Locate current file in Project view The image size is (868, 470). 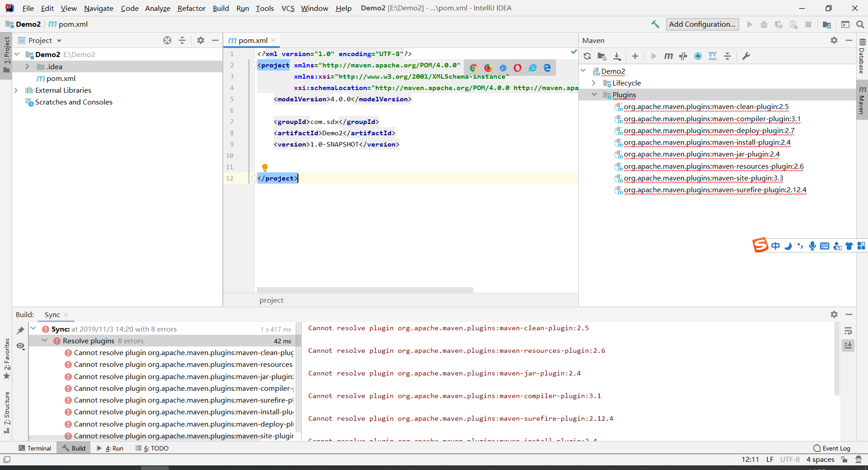click(x=167, y=40)
